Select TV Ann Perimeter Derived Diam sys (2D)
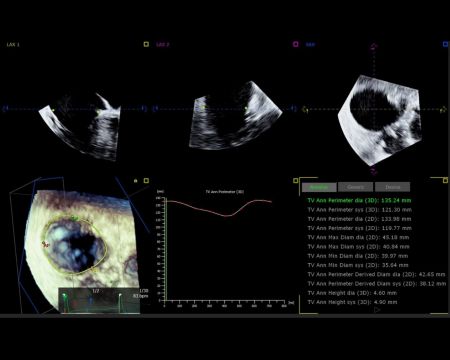The height and width of the screenshot is (360, 450). [377, 284]
